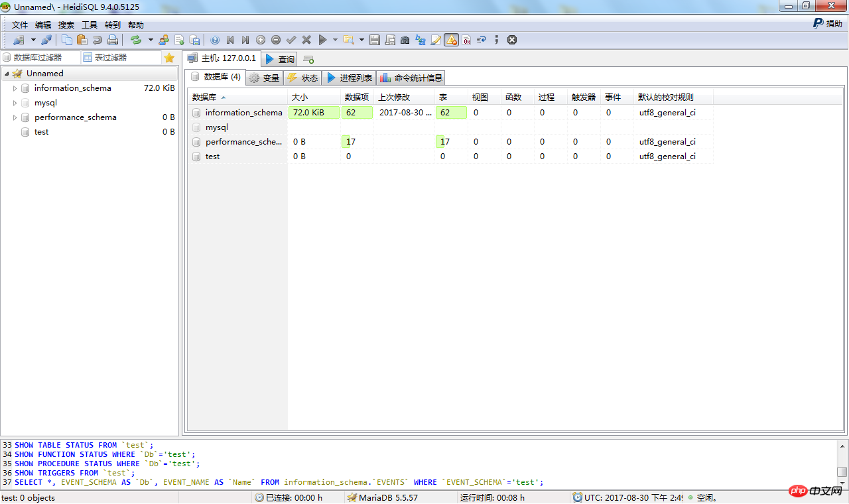Click the load SQL file folder icon

click(x=349, y=40)
